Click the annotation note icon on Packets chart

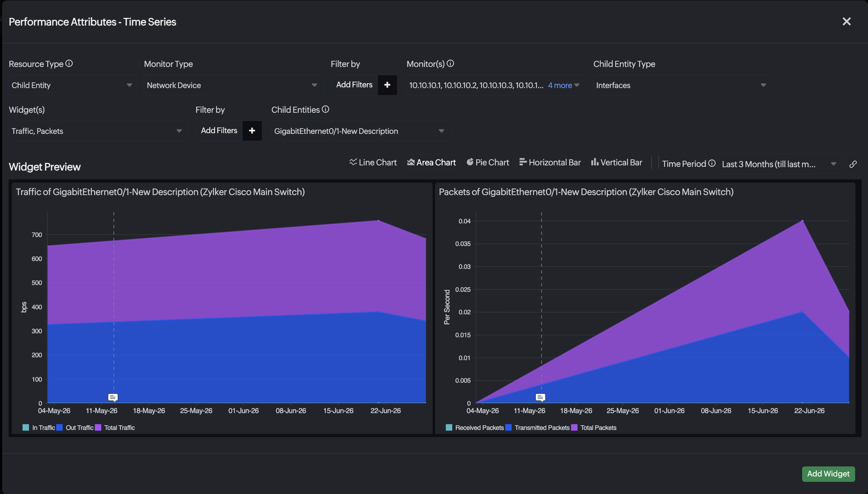coord(540,397)
